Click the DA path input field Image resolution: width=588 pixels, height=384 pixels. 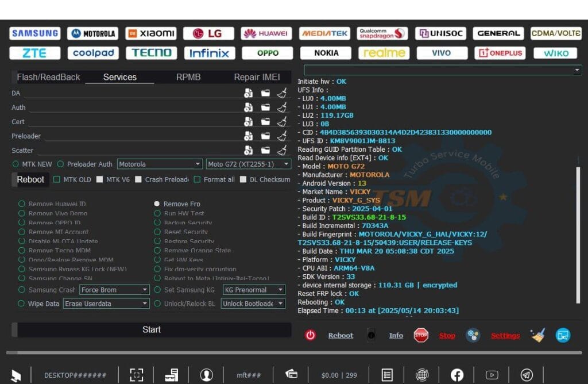[x=133, y=93]
